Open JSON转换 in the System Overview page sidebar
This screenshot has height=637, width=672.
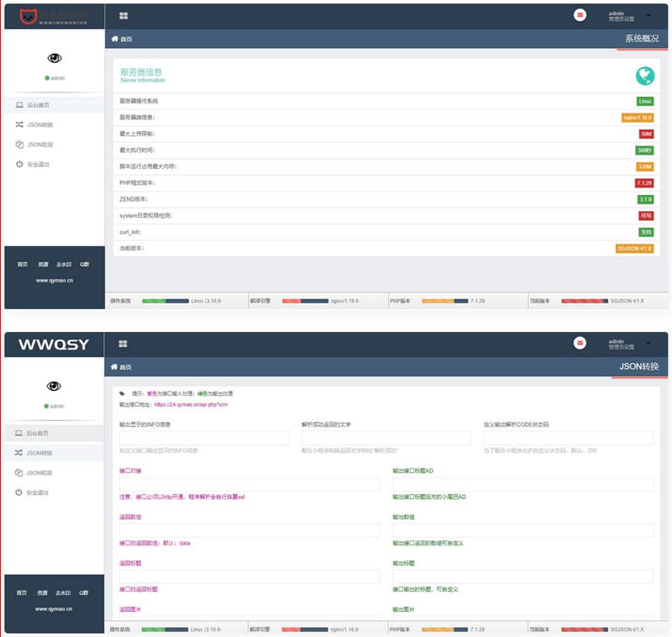click(x=39, y=124)
